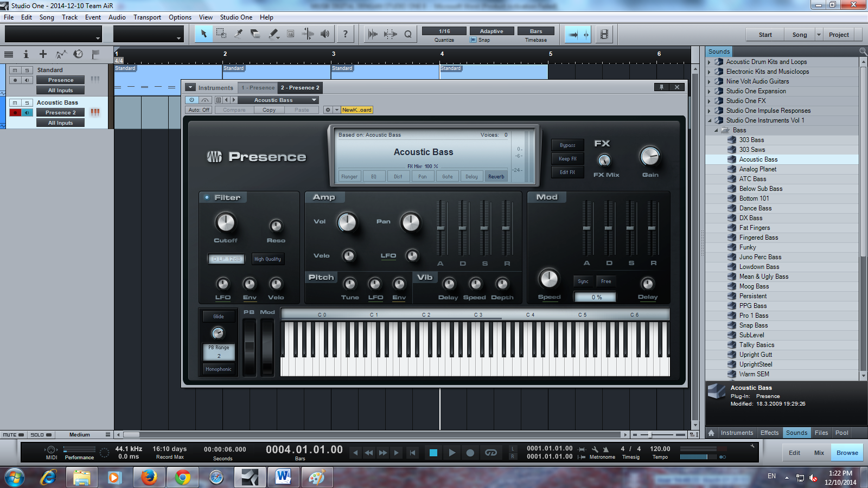Click the Record button in transport
Viewport: 868px width, 488px height.
(x=470, y=453)
